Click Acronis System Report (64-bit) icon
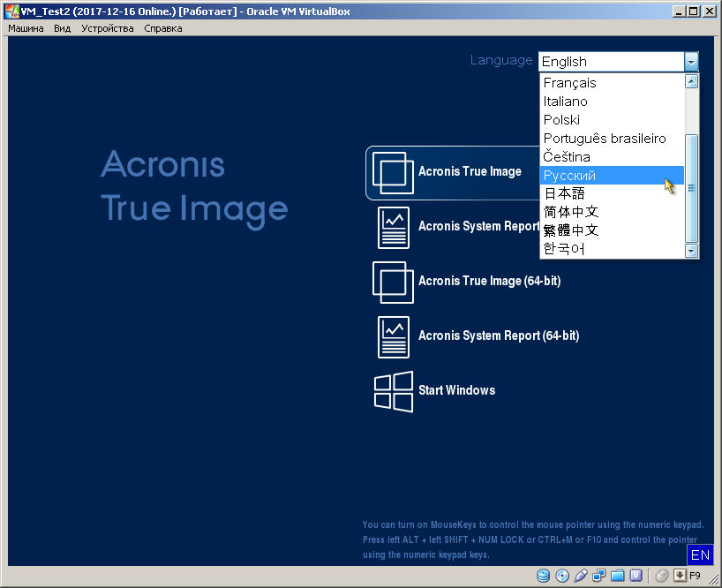 click(393, 336)
